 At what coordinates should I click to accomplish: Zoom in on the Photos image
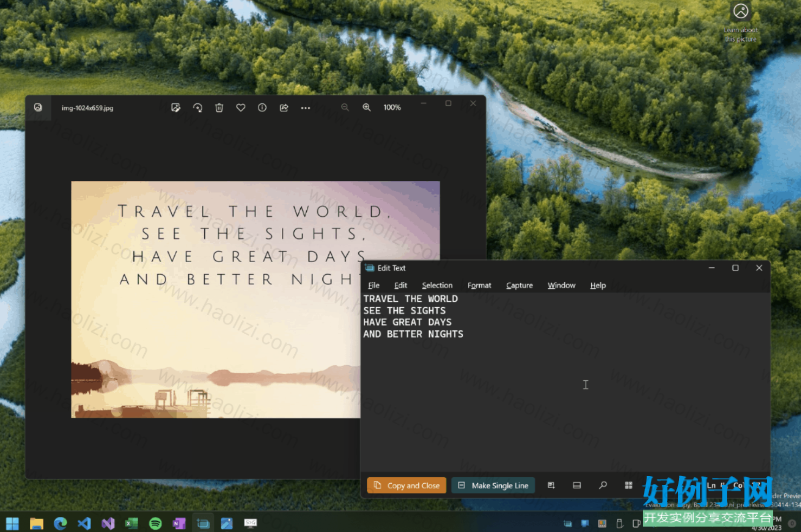coord(367,107)
